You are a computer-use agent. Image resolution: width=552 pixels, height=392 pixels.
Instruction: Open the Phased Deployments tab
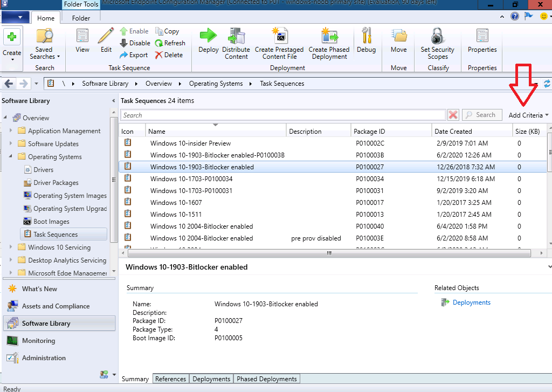click(x=267, y=379)
